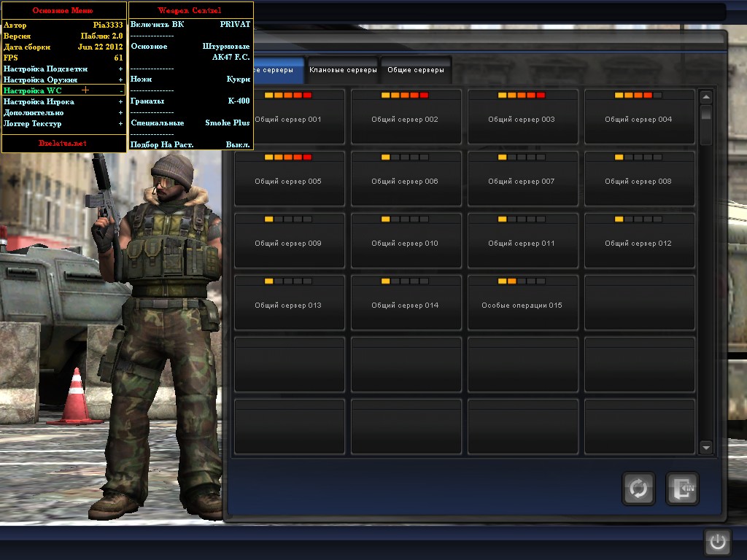Collapse Настройка WC submenu
This screenshot has width=747, height=560.
point(63,90)
